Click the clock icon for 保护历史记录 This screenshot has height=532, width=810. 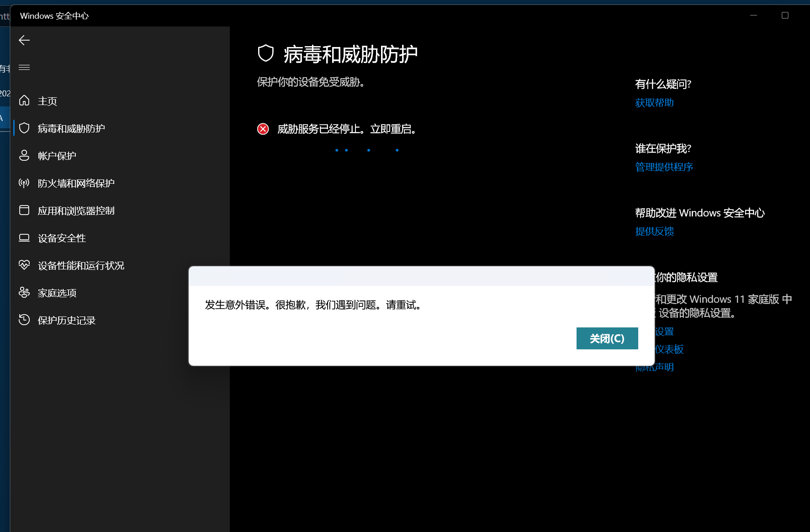click(24, 320)
